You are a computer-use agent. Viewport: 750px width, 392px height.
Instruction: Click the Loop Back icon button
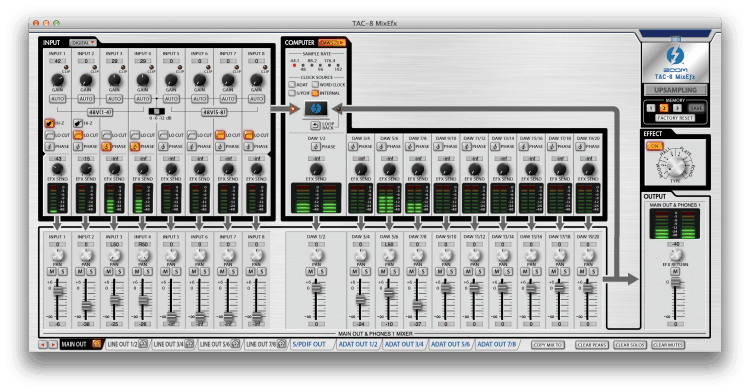316,126
